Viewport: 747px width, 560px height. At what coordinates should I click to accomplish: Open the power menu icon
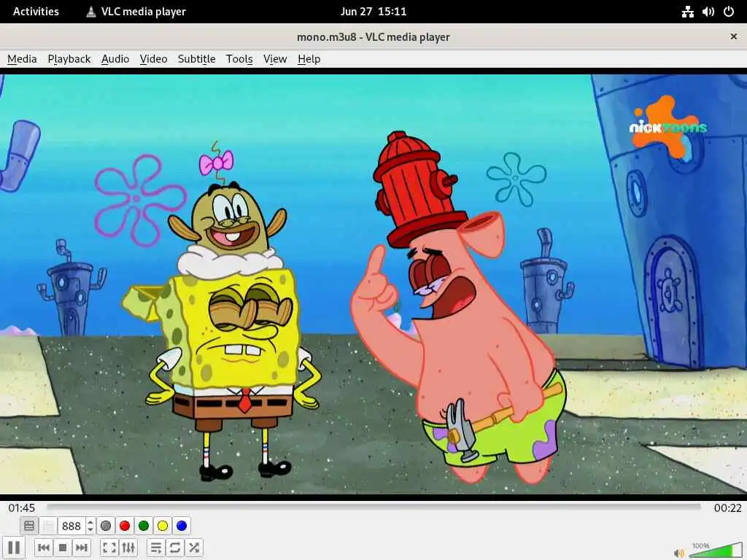[729, 12]
